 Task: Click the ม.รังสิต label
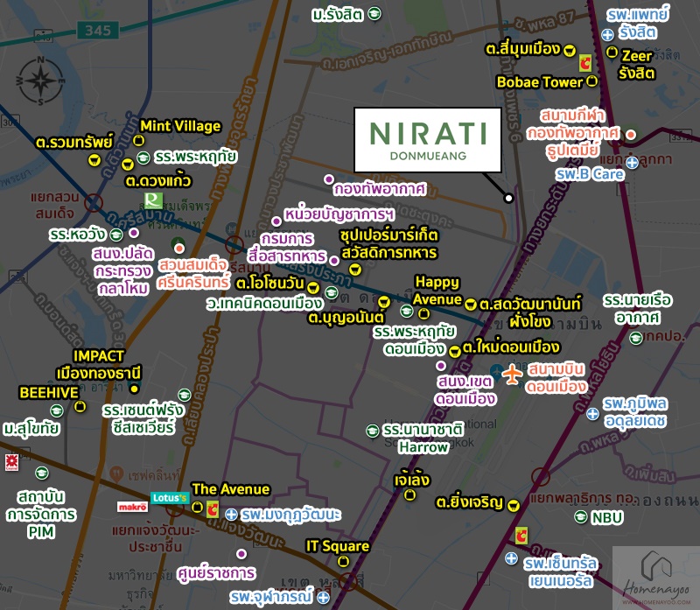click(338, 15)
